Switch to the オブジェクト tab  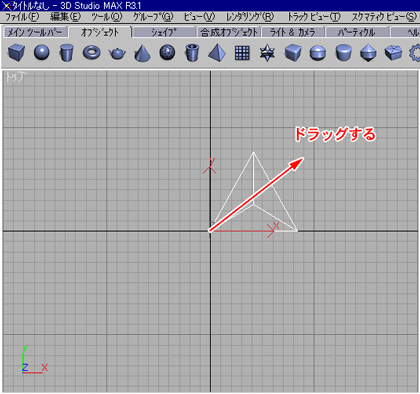coord(100,32)
